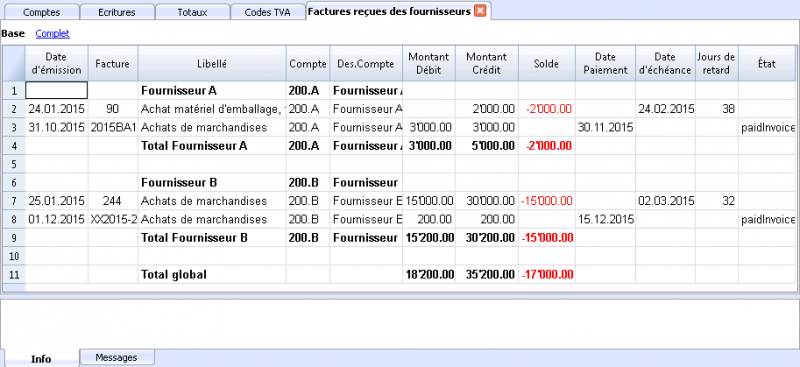This screenshot has width=800, height=367.
Task: Switch to the Comptes tab
Action: point(41,13)
